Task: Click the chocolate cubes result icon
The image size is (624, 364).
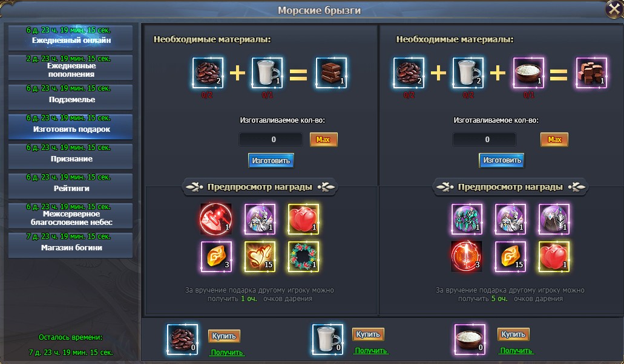Action: point(591,73)
